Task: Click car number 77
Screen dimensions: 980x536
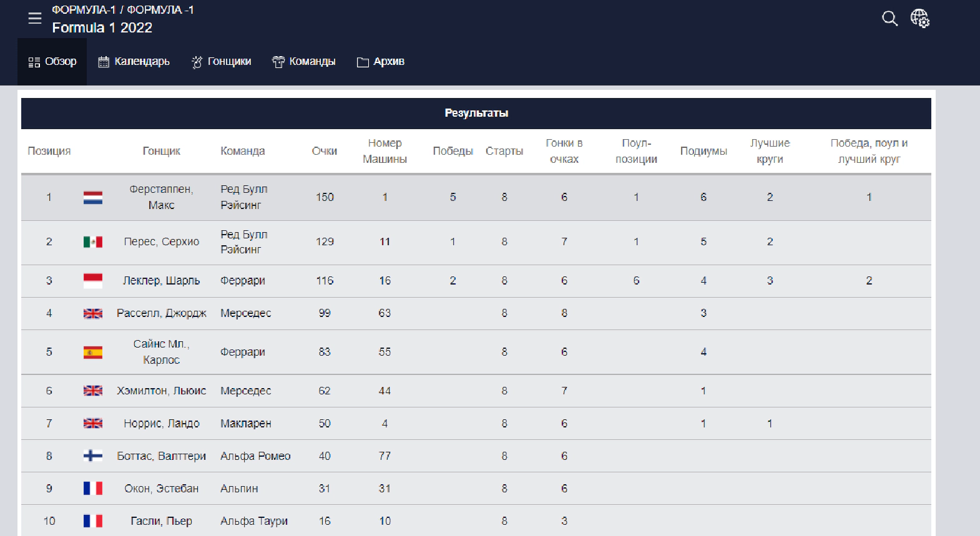Action: 385,456
